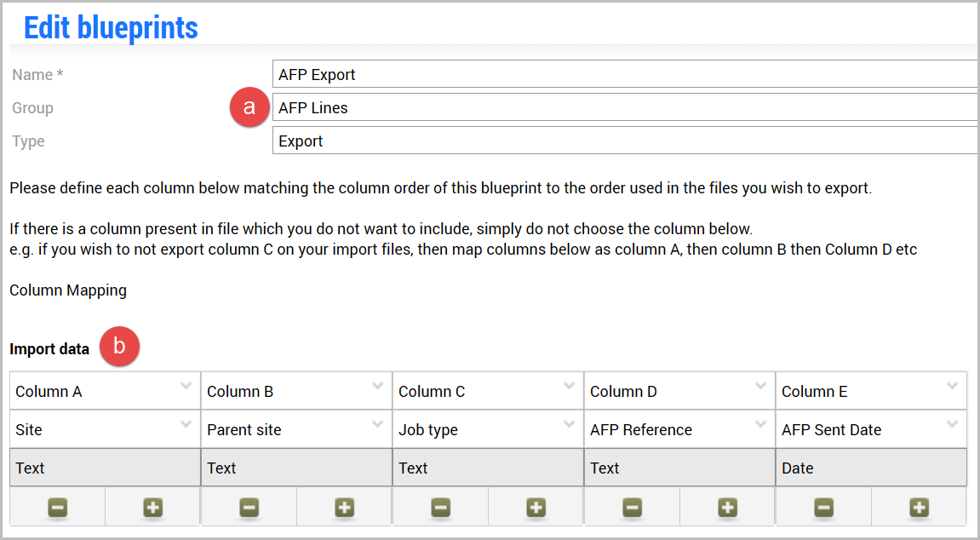This screenshot has height=540, width=980.
Task: Remove Column C using its minus icon
Action: [x=441, y=508]
